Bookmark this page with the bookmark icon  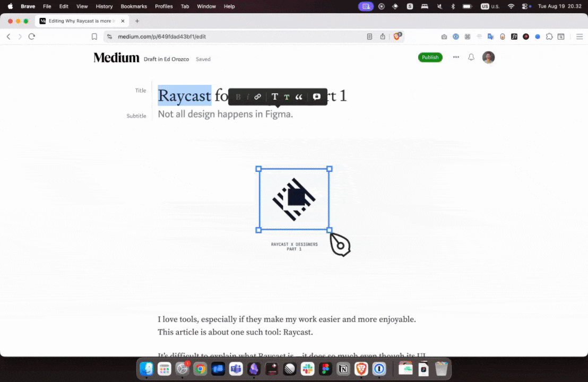[94, 37]
